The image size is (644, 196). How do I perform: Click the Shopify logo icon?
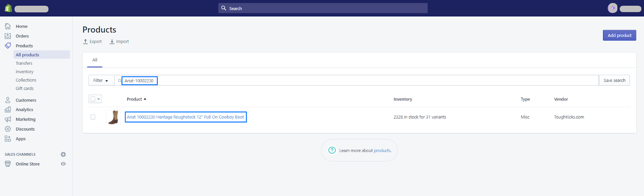click(8, 8)
